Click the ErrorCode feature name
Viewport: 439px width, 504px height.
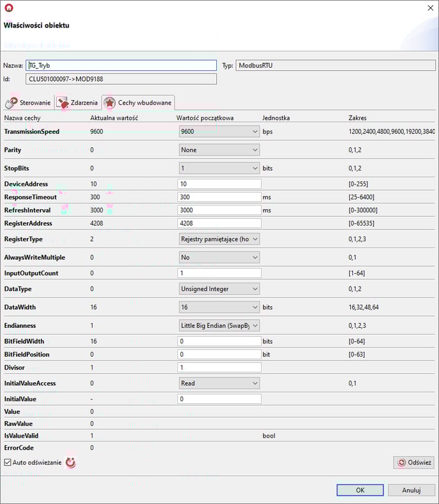pos(19,448)
